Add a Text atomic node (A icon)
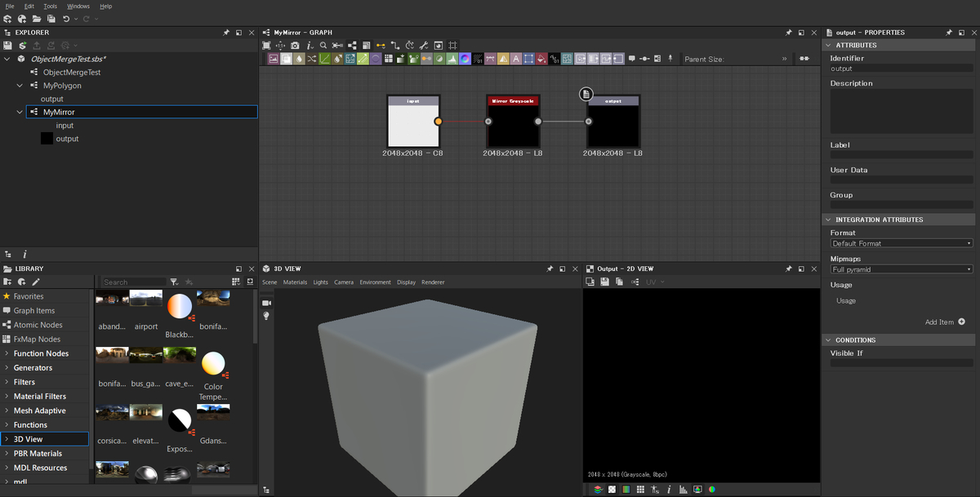 [x=516, y=59]
